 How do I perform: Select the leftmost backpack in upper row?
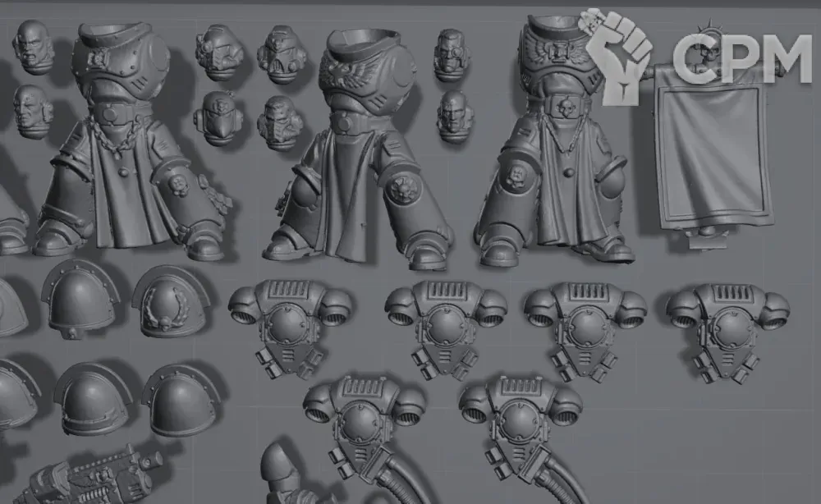coord(290,324)
